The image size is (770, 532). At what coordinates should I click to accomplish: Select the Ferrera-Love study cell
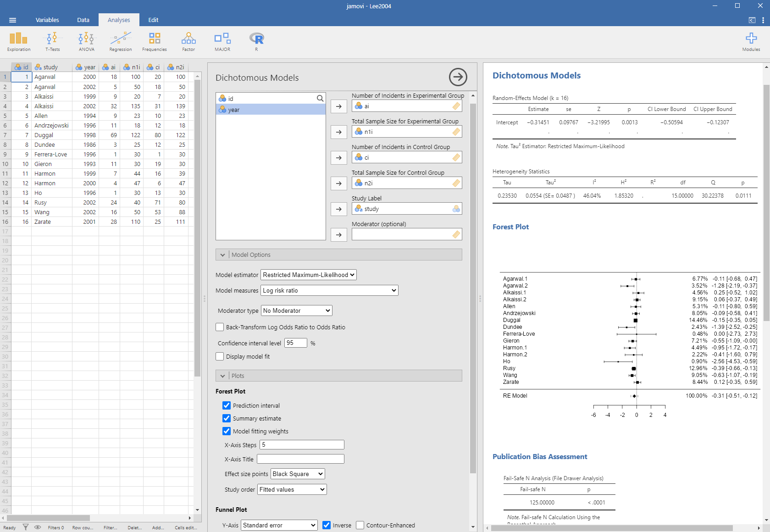pyautogui.click(x=52, y=154)
